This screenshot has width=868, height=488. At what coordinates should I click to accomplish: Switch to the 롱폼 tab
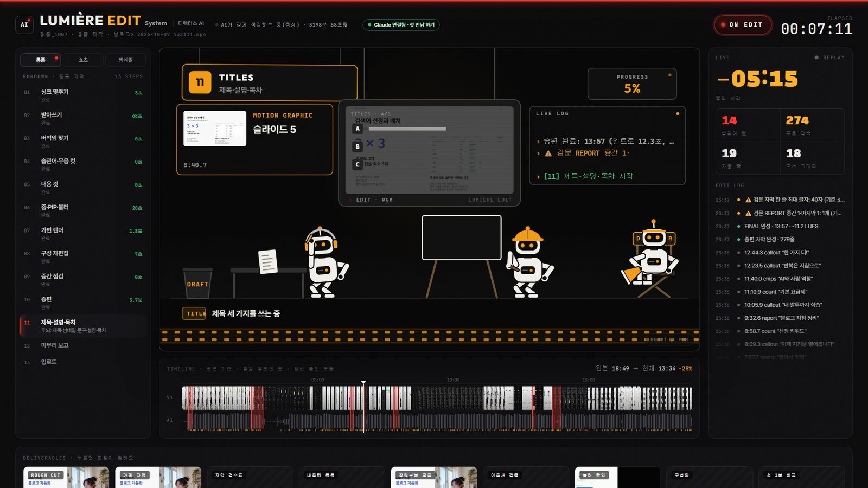[x=41, y=60]
